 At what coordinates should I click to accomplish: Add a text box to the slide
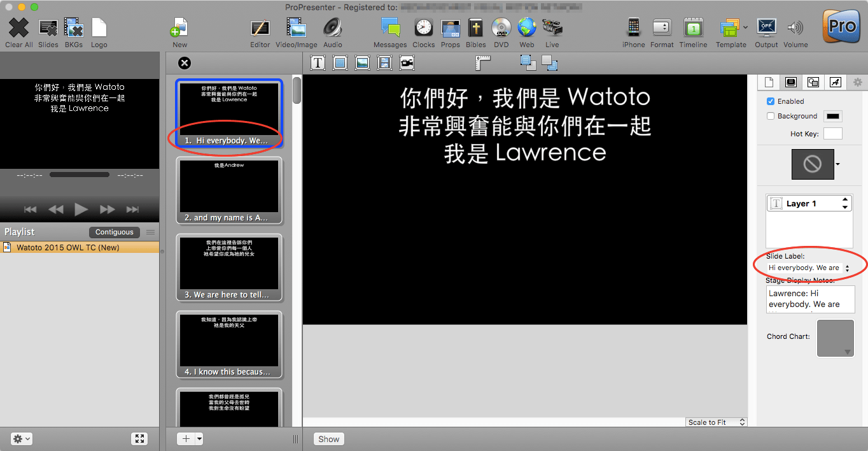coord(318,62)
